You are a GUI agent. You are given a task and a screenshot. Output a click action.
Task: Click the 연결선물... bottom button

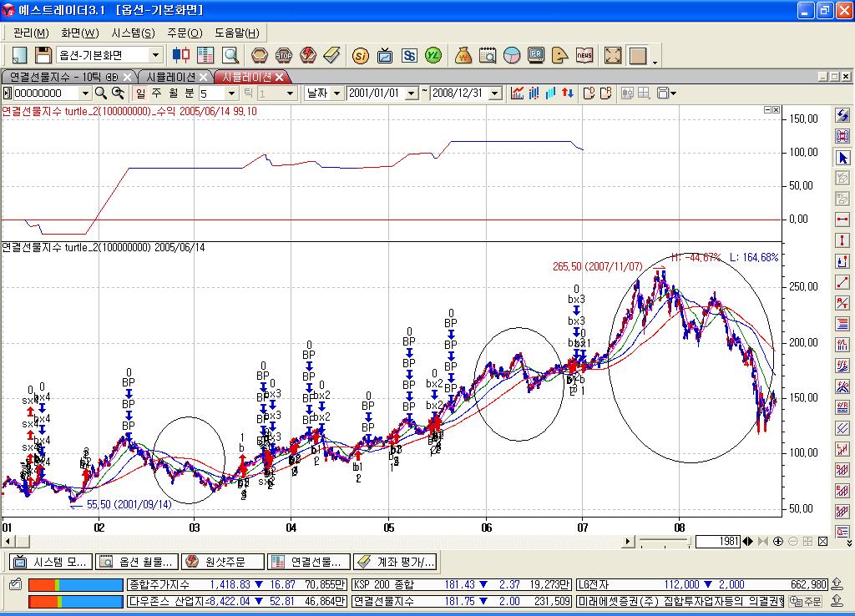(309, 562)
